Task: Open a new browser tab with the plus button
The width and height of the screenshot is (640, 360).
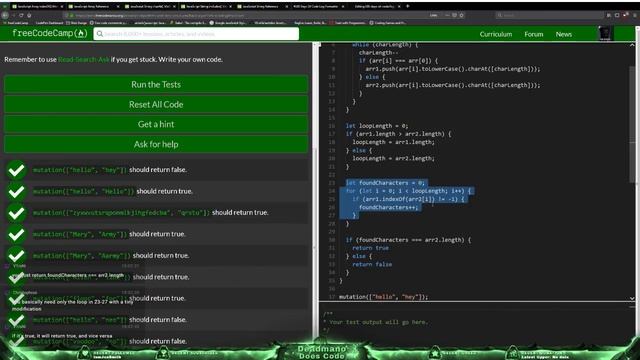Action: pos(407,6)
